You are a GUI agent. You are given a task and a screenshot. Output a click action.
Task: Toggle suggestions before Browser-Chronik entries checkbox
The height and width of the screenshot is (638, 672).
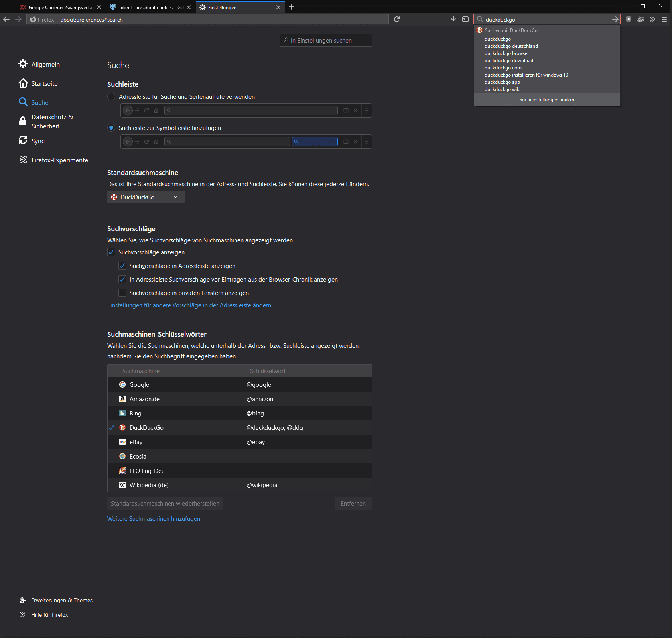tap(122, 279)
